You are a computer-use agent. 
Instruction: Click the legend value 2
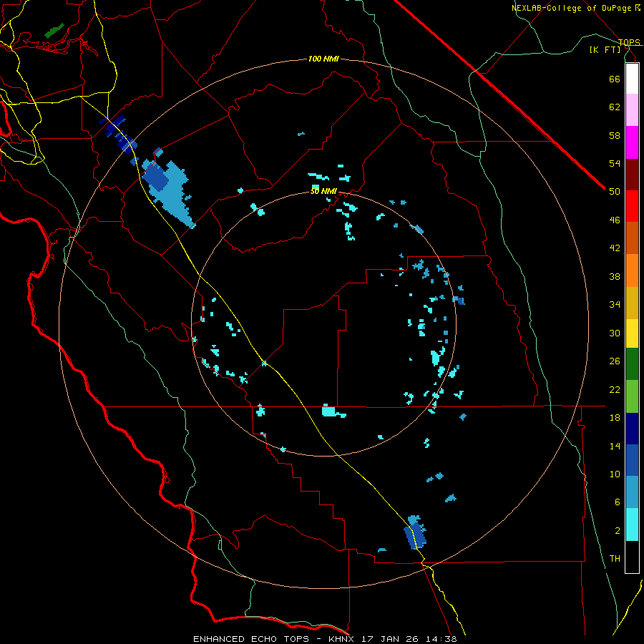[x=617, y=531]
